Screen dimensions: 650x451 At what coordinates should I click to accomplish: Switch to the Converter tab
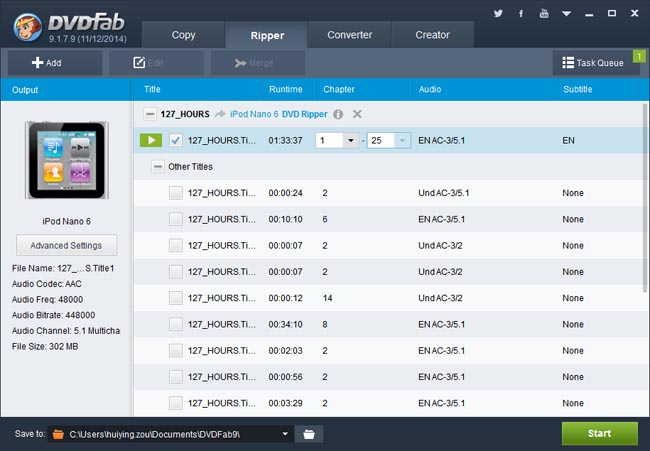coord(349,35)
